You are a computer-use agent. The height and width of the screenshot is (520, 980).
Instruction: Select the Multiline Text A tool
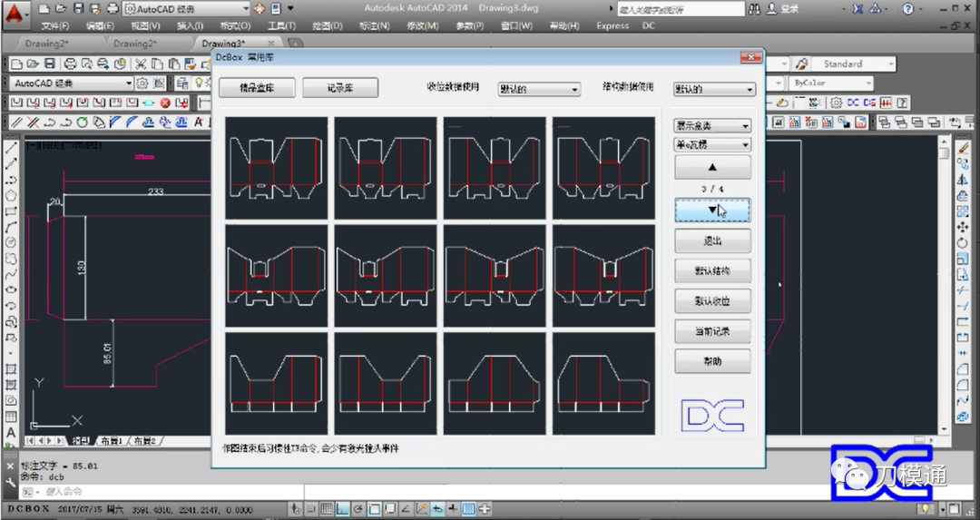point(11,433)
